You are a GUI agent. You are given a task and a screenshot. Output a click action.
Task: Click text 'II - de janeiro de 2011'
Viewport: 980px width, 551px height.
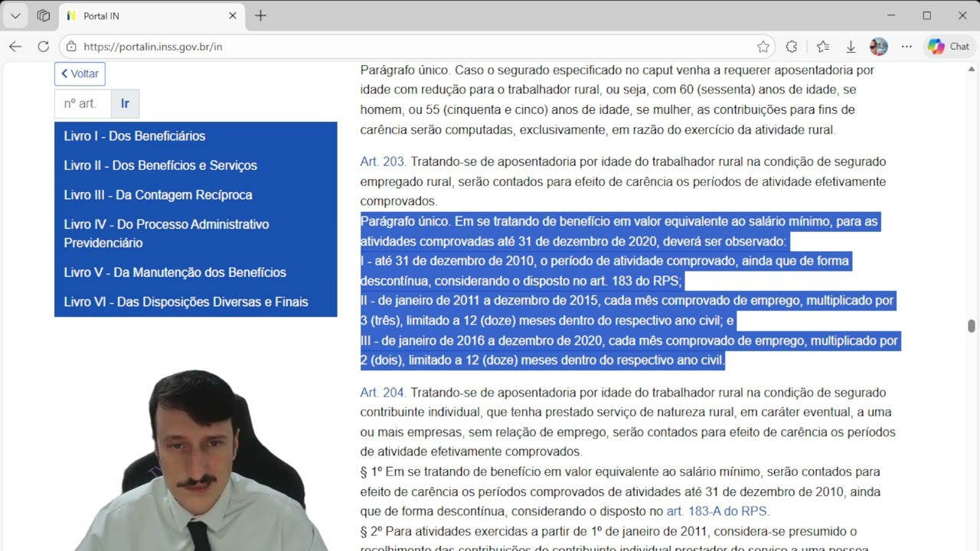(x=420, y=301)
